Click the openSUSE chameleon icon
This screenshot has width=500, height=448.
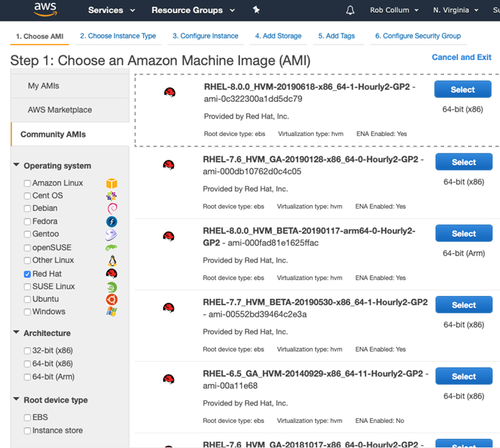pos(112,247)
